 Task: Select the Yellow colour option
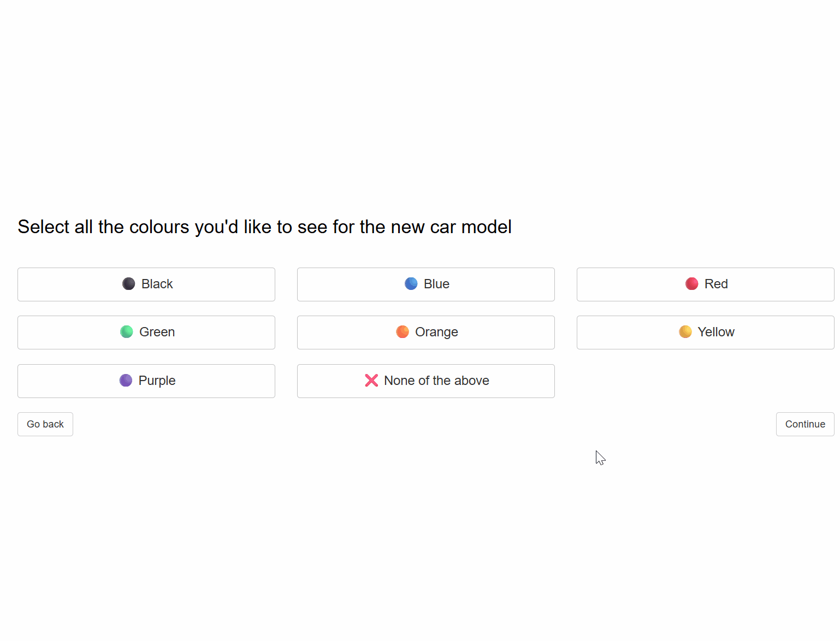click(x=705, y=332)
